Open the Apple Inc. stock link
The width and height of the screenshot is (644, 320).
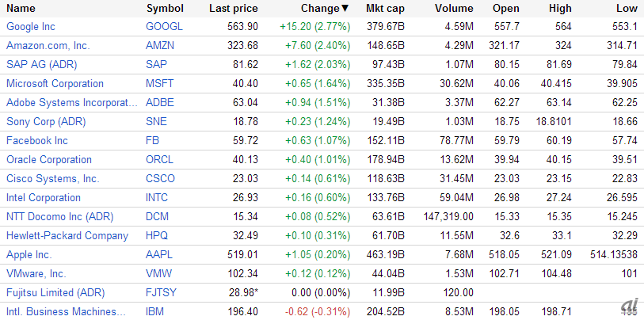point(29,254)
